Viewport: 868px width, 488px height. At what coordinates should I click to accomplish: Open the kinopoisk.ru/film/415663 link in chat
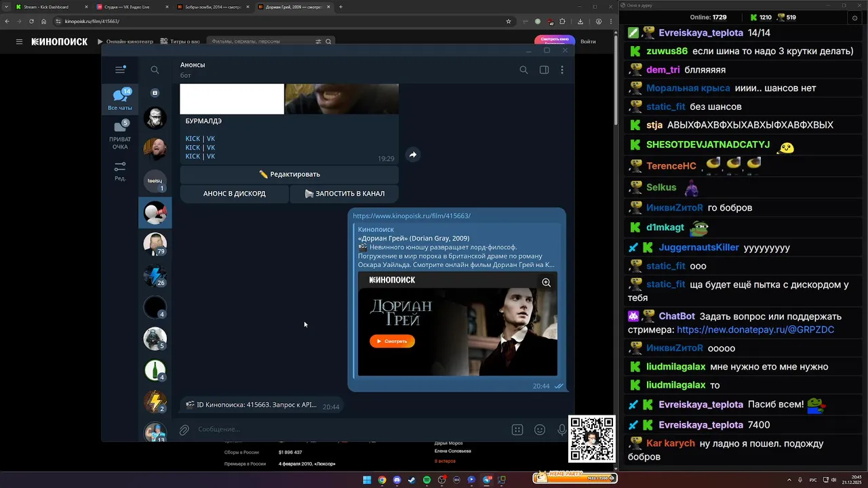tap(412, 216)
